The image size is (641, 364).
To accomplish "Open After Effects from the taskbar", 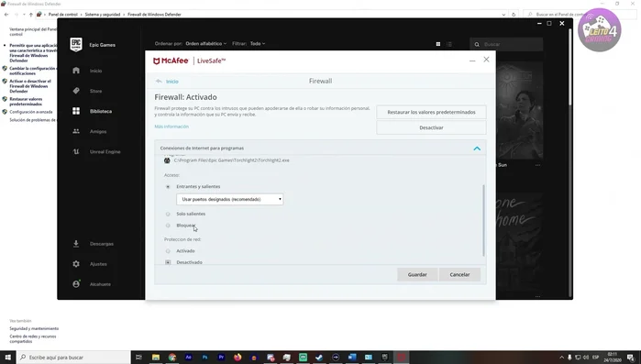I will pyautogui.click(x=189, y=357).
